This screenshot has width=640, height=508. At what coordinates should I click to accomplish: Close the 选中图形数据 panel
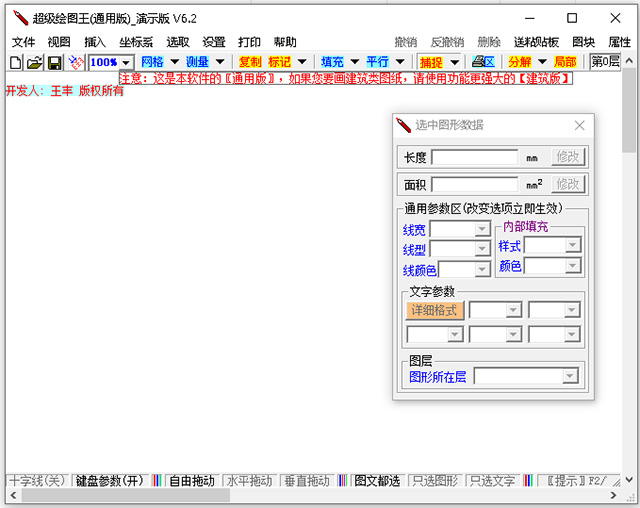[579, 125]
